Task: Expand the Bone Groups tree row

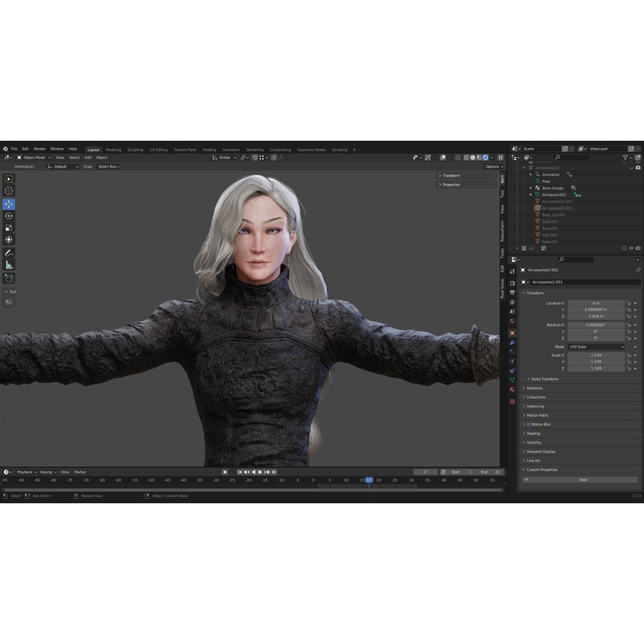Action: (x=531, y=188)
